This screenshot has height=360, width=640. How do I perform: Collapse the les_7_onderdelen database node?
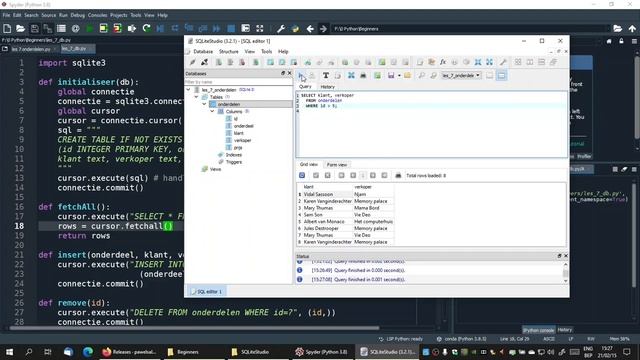[x=189, y=90]
